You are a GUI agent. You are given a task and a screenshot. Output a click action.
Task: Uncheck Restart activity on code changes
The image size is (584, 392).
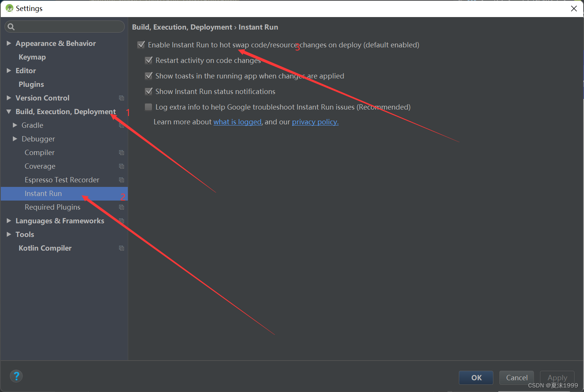click(149, 60)
